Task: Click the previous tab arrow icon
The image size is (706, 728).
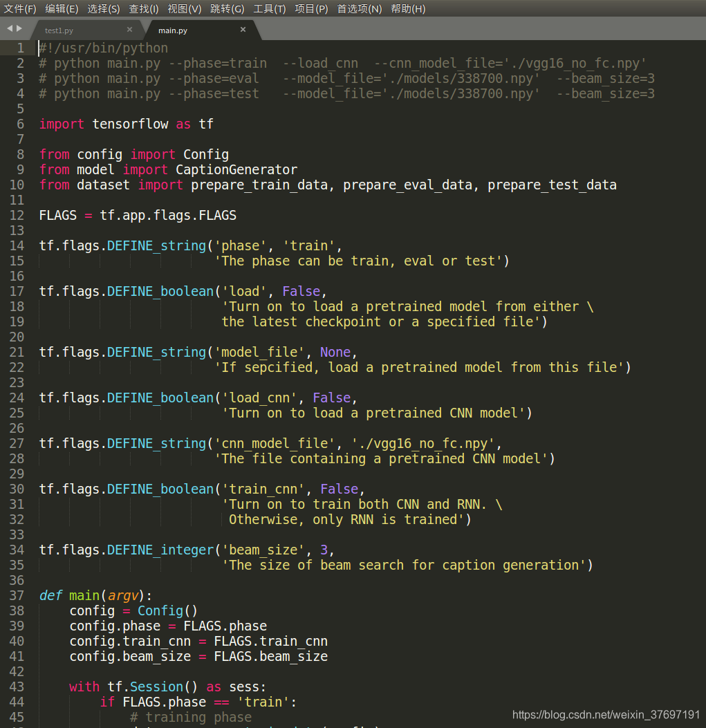Action: [10, 28]
